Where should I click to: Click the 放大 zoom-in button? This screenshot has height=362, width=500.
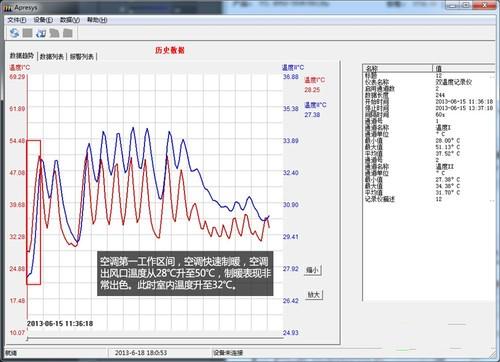(314, 294)
